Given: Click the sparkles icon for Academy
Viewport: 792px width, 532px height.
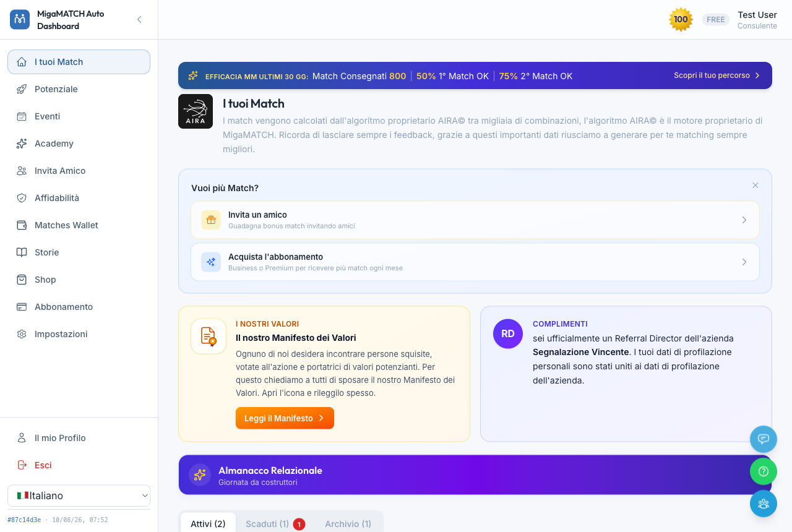Looking at the screenshot, I should coord(22,144).
